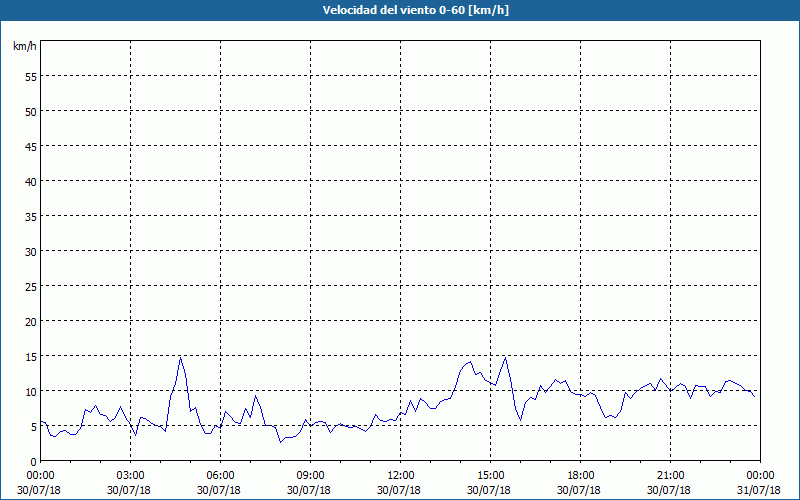Select the y-axis value '45'
Image resolution: width=800 pixels, height=500 pixels.
click(x=31, y=146)
